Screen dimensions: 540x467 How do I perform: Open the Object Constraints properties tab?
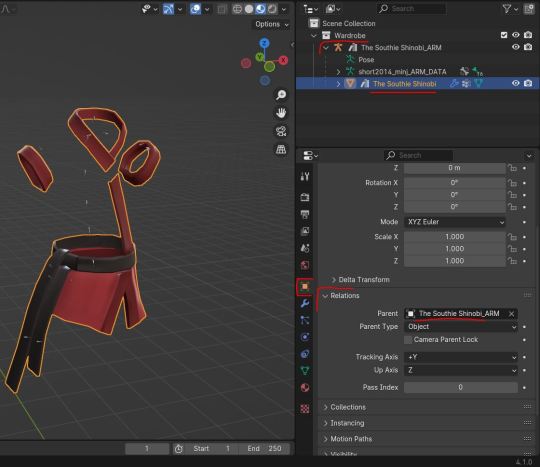pos(305,354)
